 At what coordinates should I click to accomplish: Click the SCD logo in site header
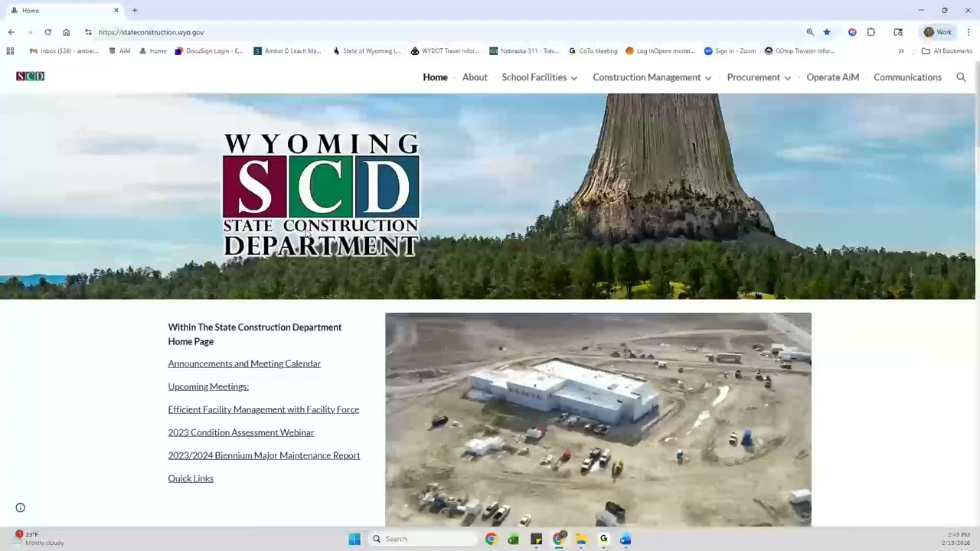point(31,77)
